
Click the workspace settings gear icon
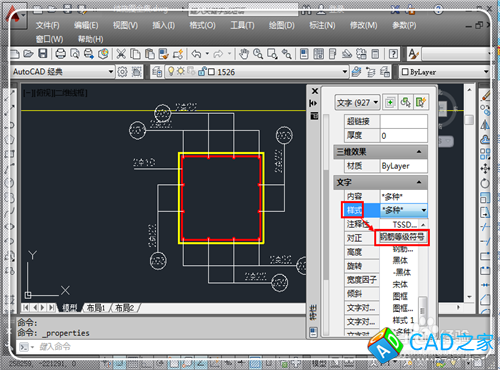122,72
